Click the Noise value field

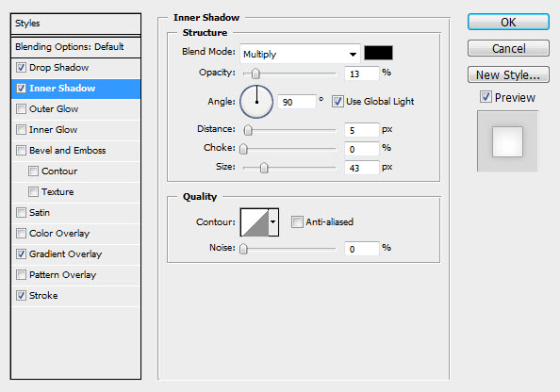(x=361, y=249)
